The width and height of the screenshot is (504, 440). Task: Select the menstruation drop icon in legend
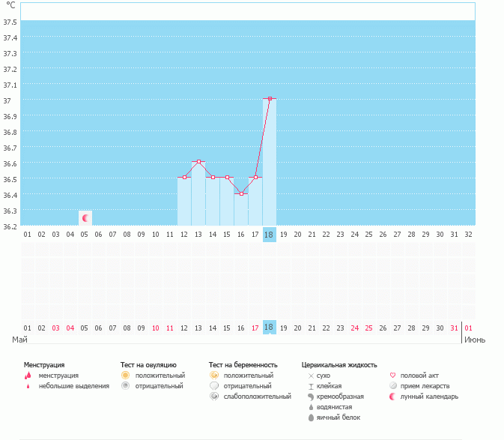28,376
